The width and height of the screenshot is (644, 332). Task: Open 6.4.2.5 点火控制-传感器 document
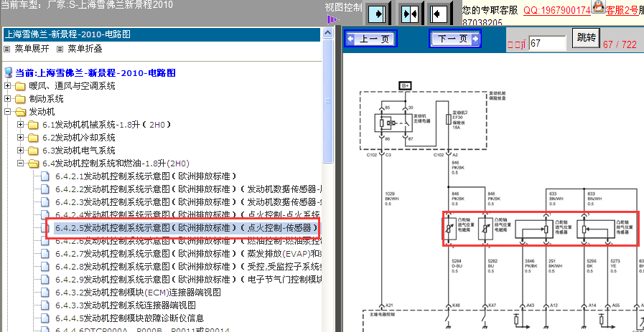coord(187,228)
